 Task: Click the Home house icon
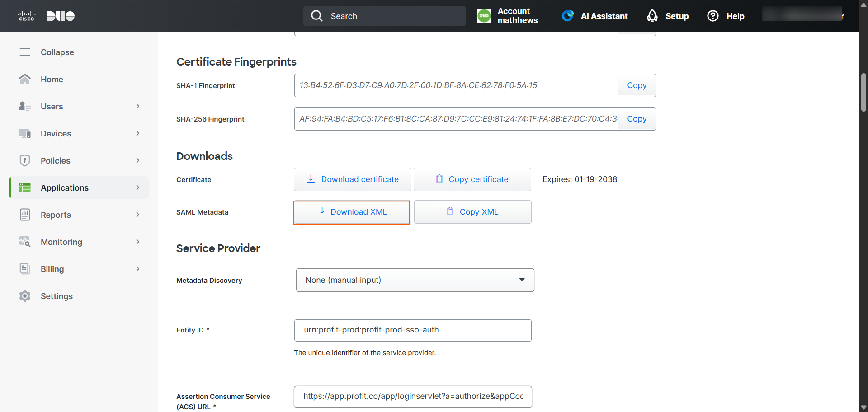[x=25, y=79]
